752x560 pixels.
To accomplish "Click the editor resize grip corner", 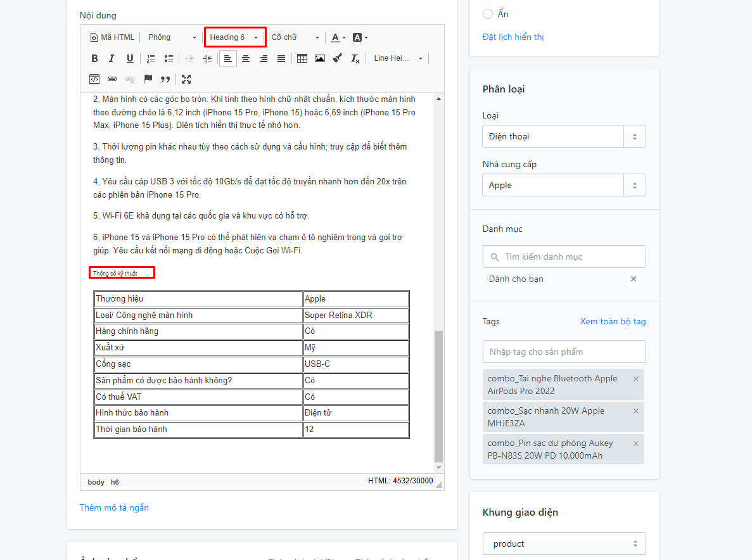I will click(438, 485).
